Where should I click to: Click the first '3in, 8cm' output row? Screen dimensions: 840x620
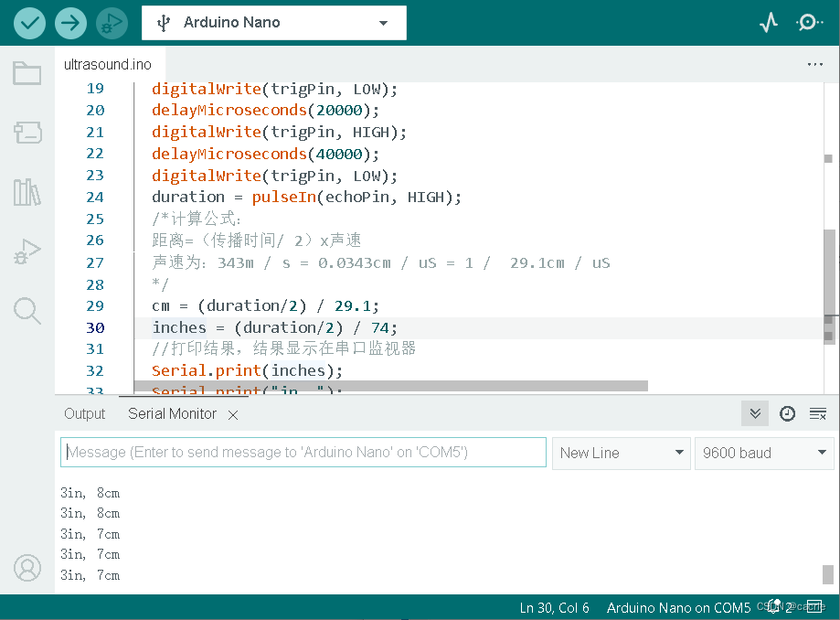pos(90,493)
